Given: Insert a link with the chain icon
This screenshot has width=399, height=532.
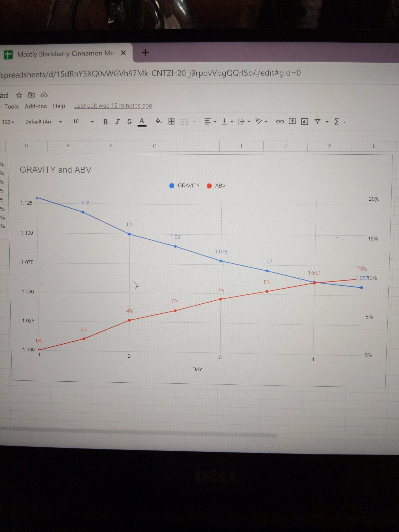Looking at the screenshot, I should [280, 122].
